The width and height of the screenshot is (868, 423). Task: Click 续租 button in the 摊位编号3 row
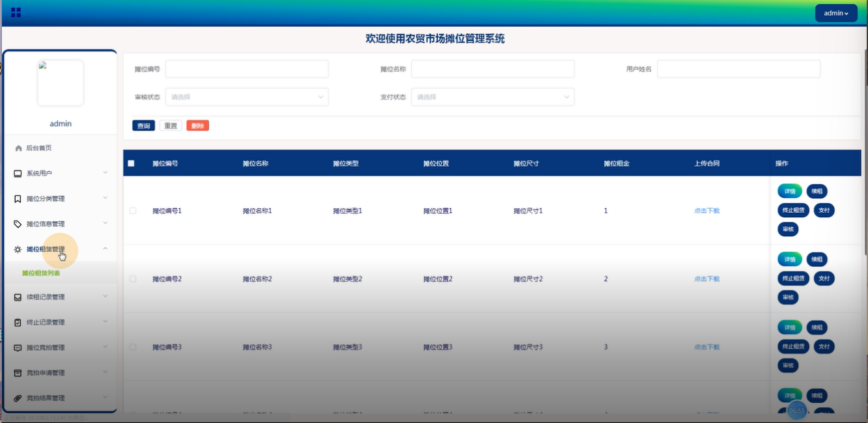[817, 327]
